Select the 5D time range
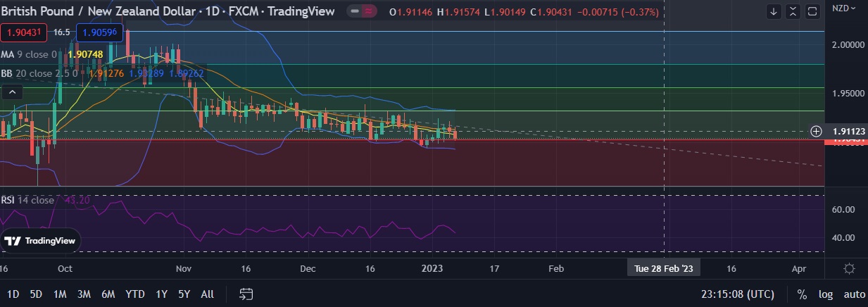Screen dimensions: 868x307 click(36, 294)
